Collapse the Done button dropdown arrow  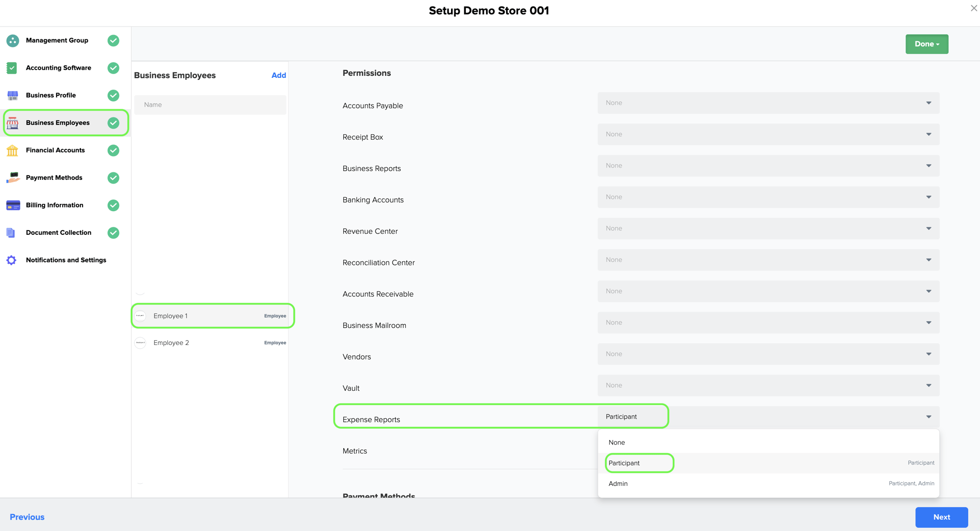(938, 44)
